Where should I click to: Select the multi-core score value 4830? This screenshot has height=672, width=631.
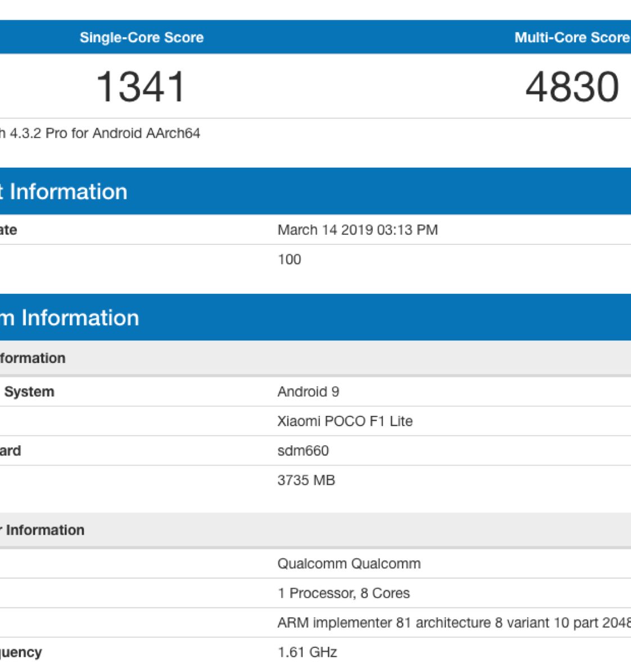pos(572,87)
